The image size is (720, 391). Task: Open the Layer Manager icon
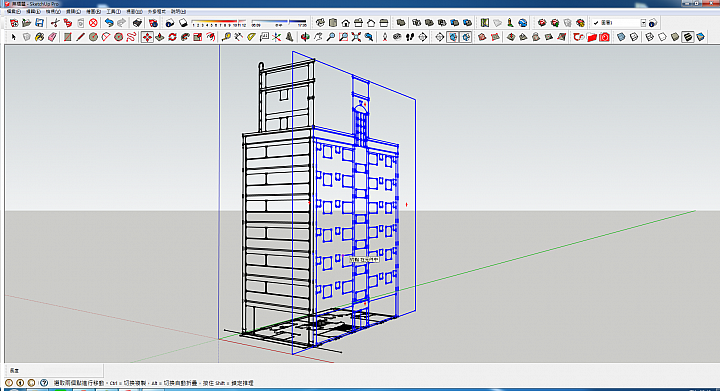pos(653,23)
